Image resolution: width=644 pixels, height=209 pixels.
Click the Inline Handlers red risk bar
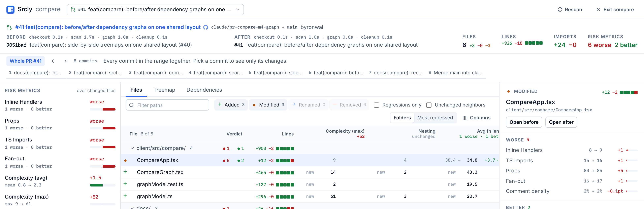pos(109,109)
